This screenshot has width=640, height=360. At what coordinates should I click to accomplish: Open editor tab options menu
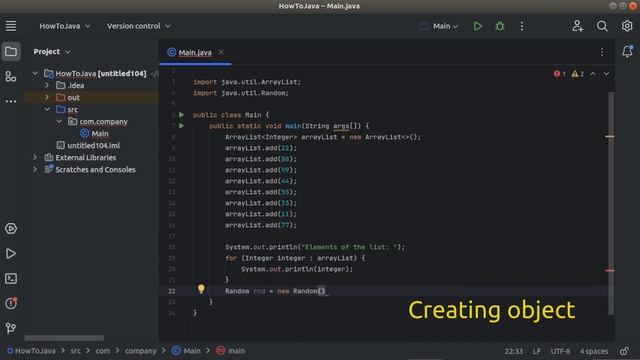[602, 52]
